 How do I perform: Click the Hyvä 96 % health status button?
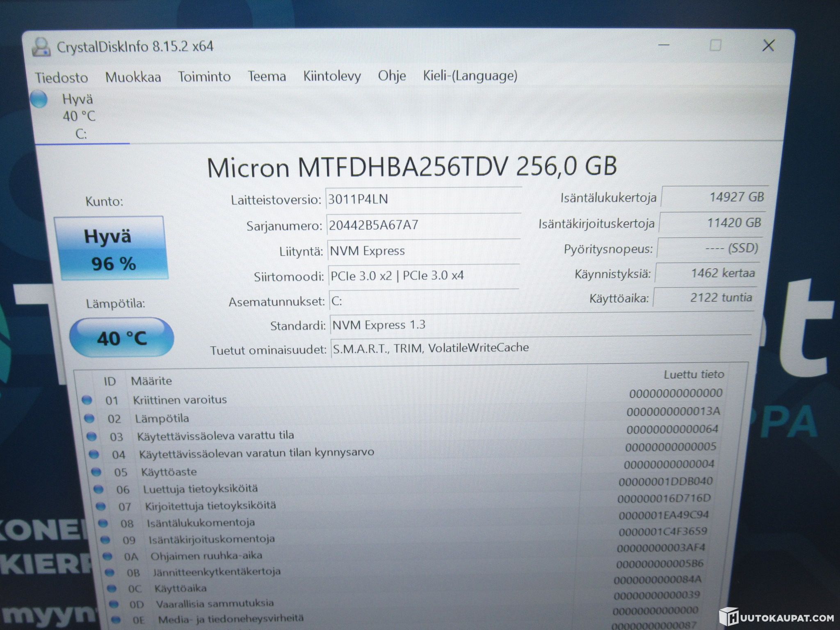[111, 248]
